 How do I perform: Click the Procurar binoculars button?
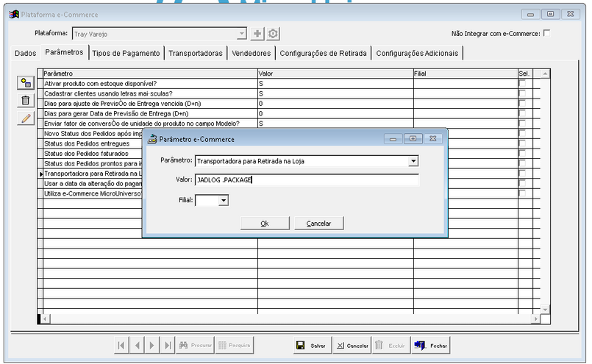(195, 345)
